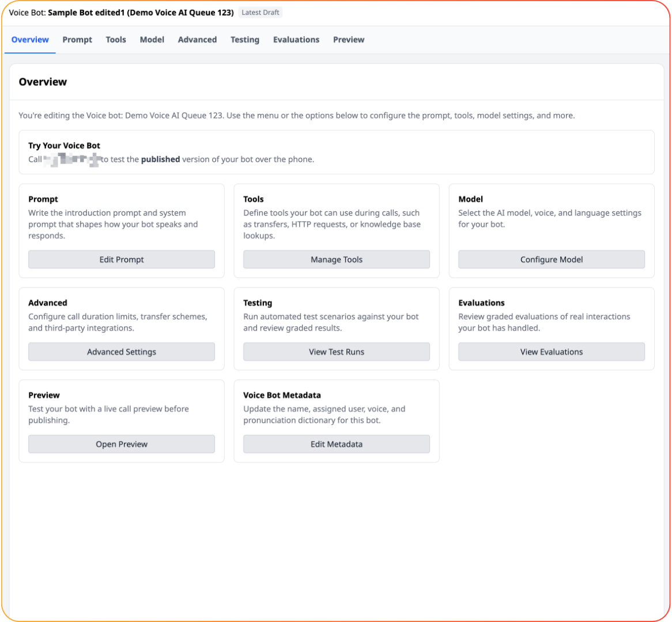Click the Testing card description about test scenarios
This screenshot has height=622, width=672.
(331, 322)
